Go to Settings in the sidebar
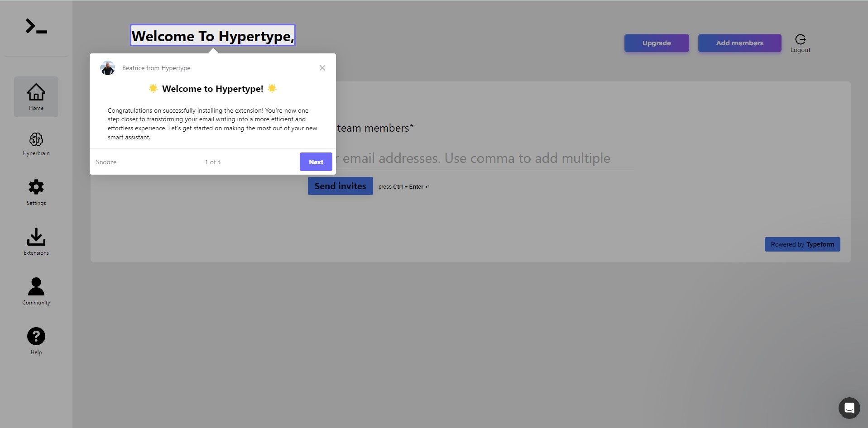Screen dimensions: 868x428 tap(36, 192)
